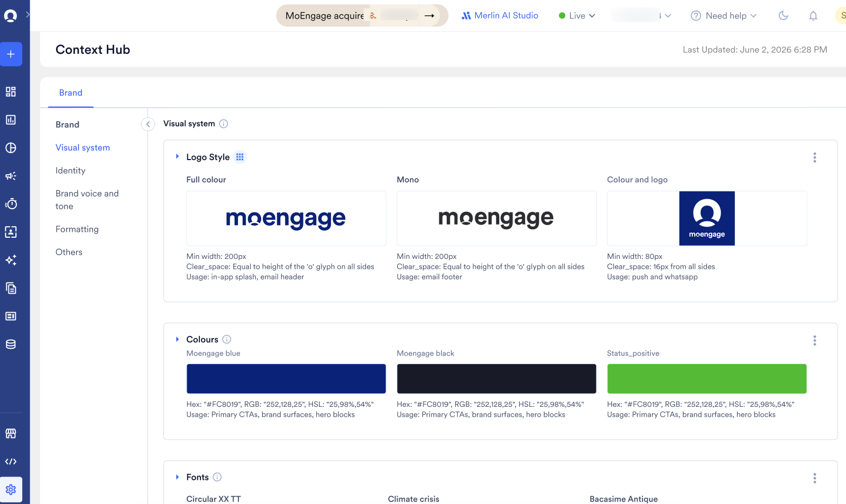Open the database stack icon in sidebar

pos(11,344)
